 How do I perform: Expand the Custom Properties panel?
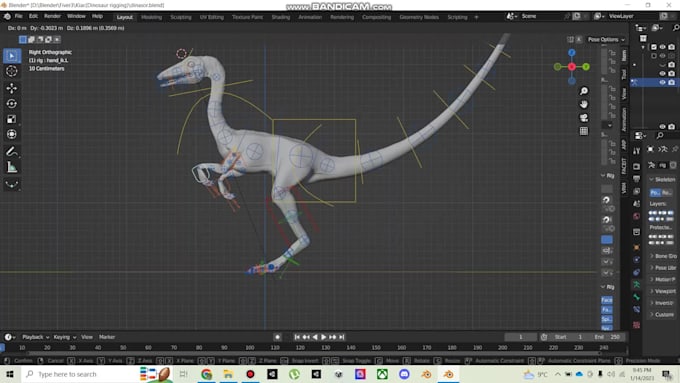664,314
